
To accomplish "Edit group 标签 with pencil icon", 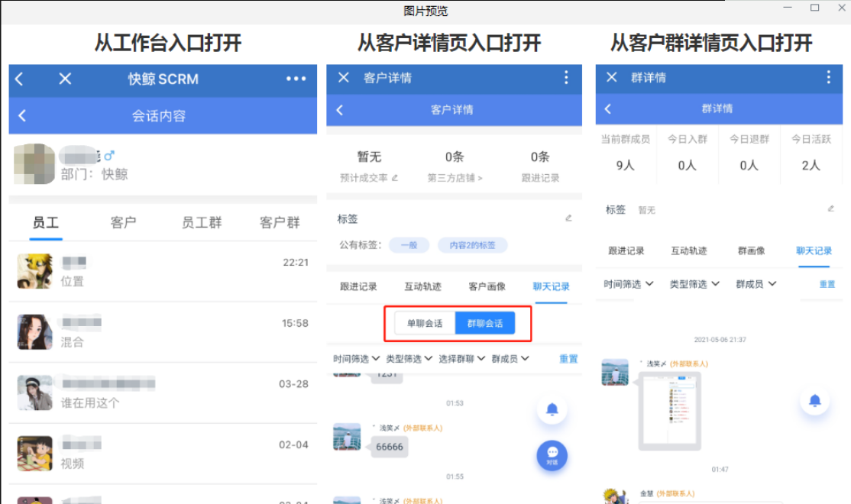I will (x=830, y=208).
